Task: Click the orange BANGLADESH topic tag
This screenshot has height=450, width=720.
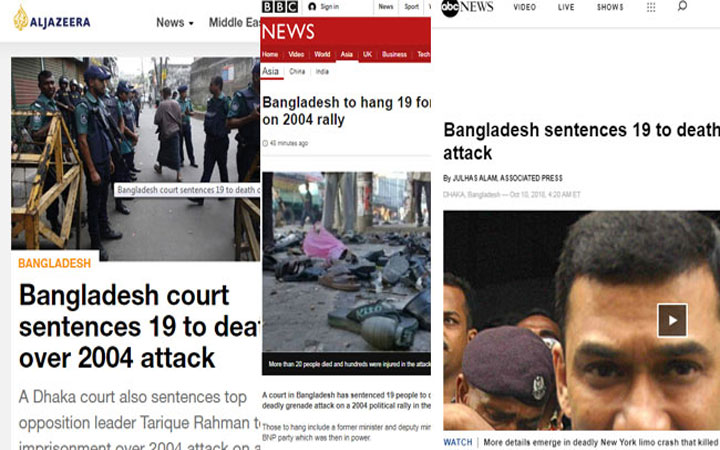Action: tap(55, 263)
